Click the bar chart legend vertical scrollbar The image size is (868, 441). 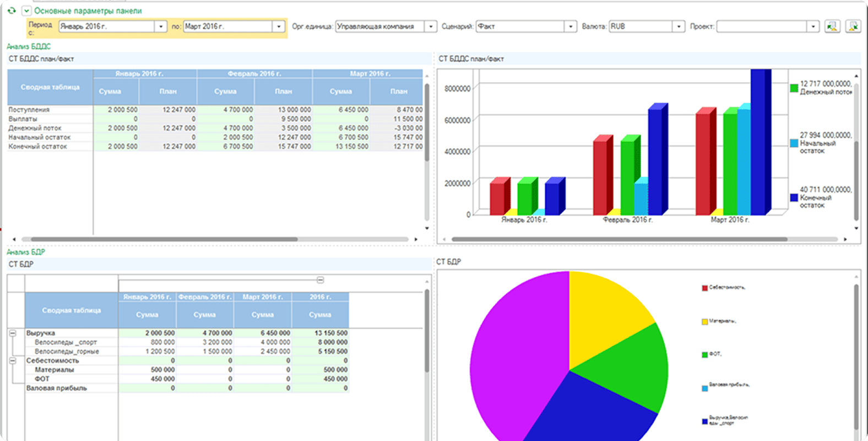coord(856,181)
